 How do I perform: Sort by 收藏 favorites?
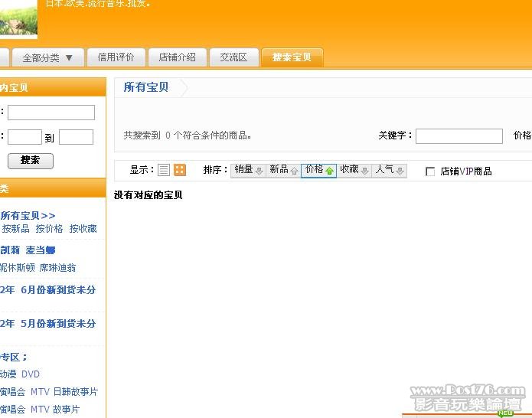[354, 170]
